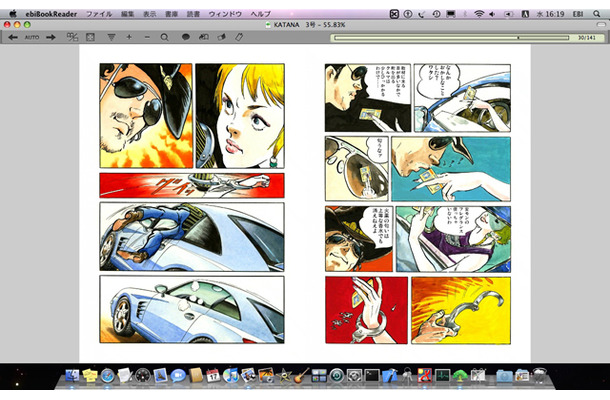Click the fit-to-screen frame icon
The image size is (610, 400).
pos(90,37)
